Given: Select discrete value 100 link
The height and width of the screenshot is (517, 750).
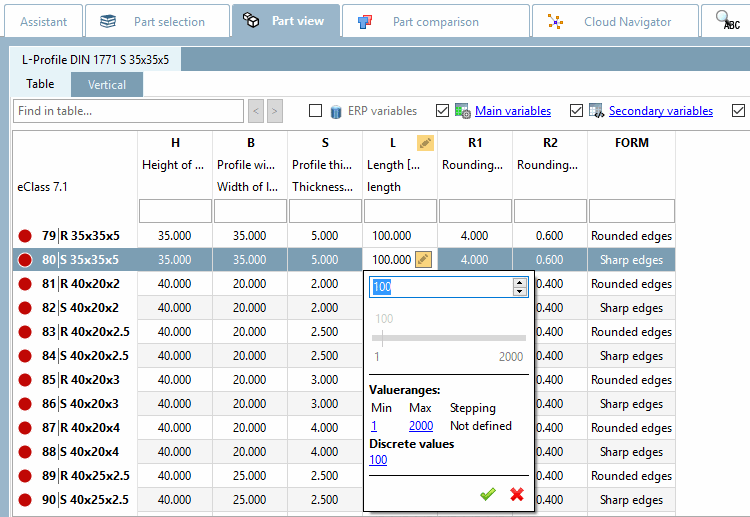Looking at the screenshot, I should [378, 460].
